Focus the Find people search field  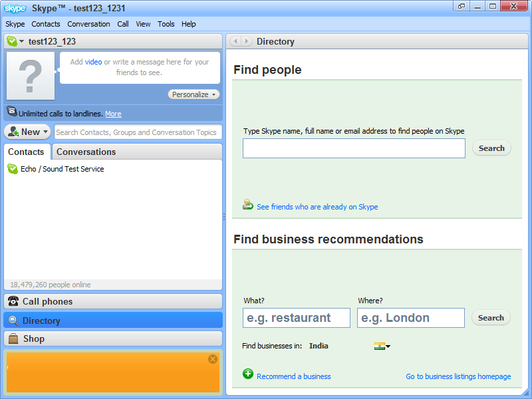[354, 148]
